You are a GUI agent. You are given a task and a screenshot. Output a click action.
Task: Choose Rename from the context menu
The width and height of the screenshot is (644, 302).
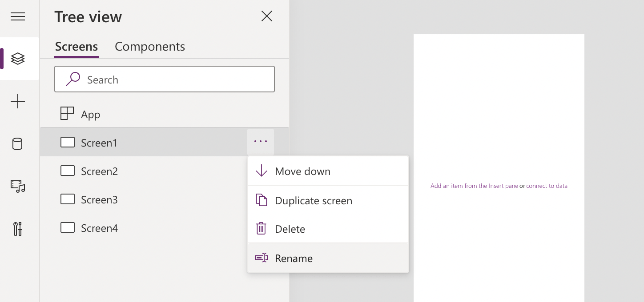point(294,258)
